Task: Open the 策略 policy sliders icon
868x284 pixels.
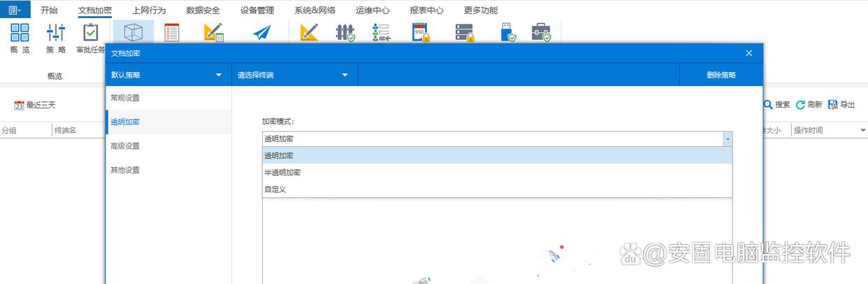Action: 56,32
